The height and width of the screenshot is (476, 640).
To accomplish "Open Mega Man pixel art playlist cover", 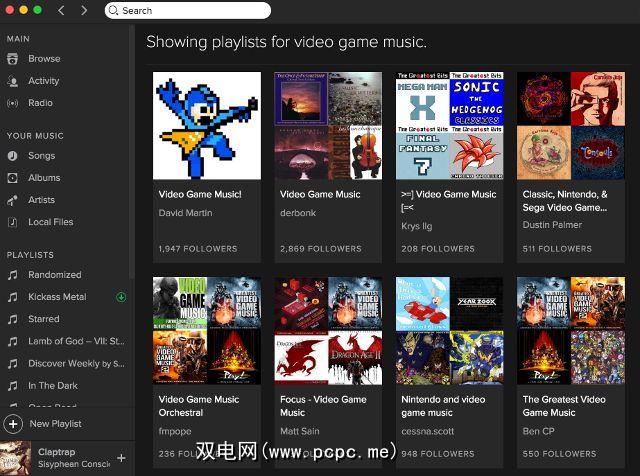I will (x=207, y=126).
